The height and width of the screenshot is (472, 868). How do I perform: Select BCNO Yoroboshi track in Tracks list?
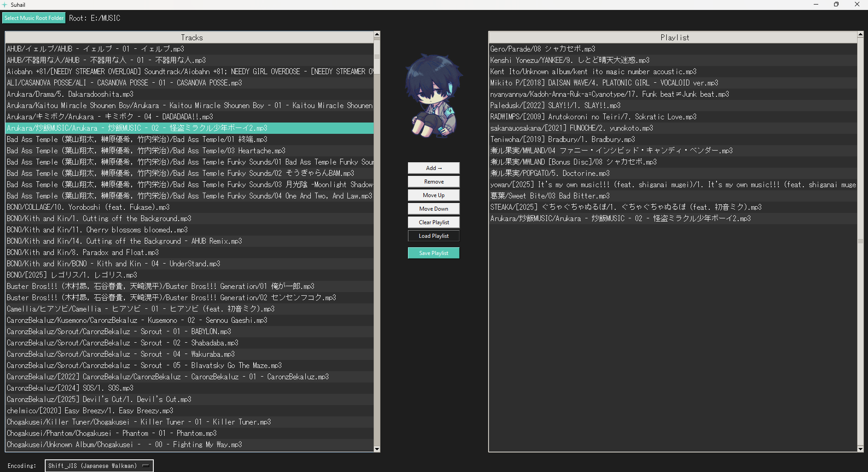88,207
